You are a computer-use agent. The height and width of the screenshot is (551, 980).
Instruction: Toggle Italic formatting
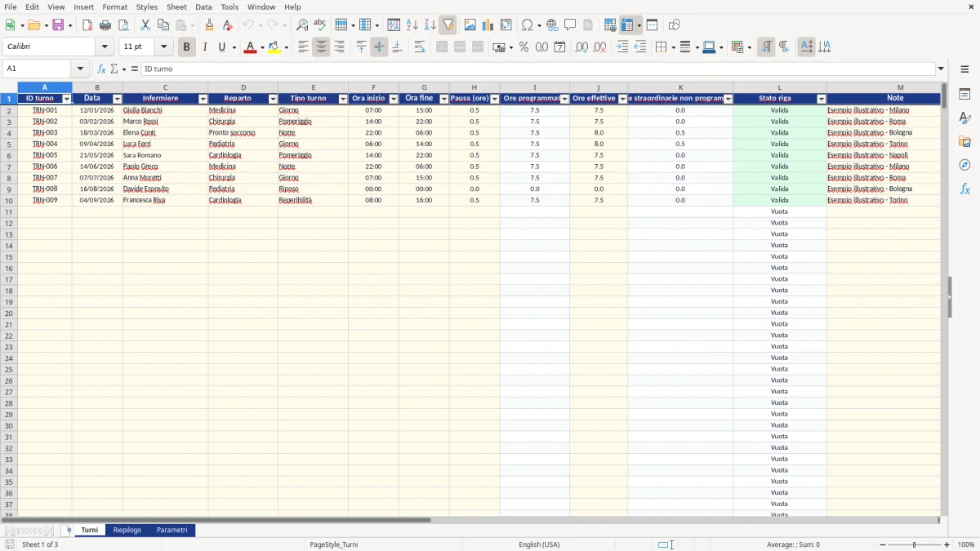[x=204, y=47]
